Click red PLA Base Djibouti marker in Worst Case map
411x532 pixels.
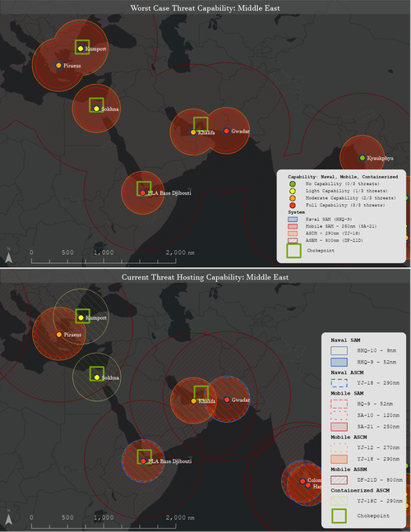(143, 192)
